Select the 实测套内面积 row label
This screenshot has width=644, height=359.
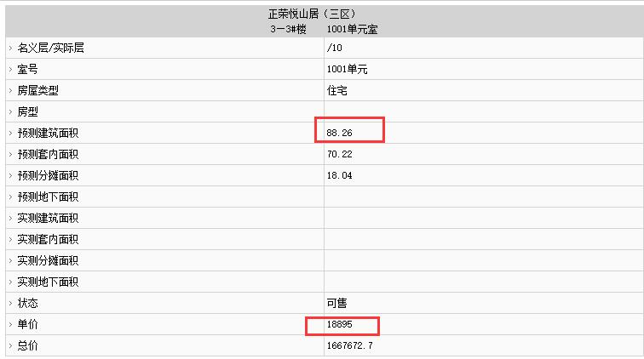coord(48,240)
